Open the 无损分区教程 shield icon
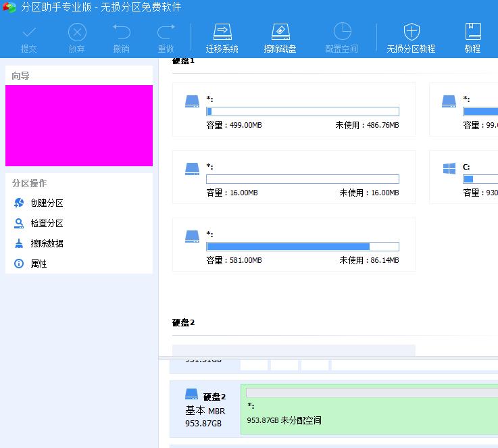 (x=412, y=32)
